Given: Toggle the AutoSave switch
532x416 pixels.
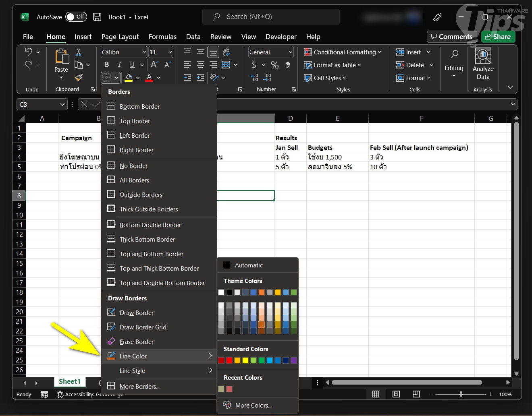Looking at the screenshot, I should click(x=76, y=17).
